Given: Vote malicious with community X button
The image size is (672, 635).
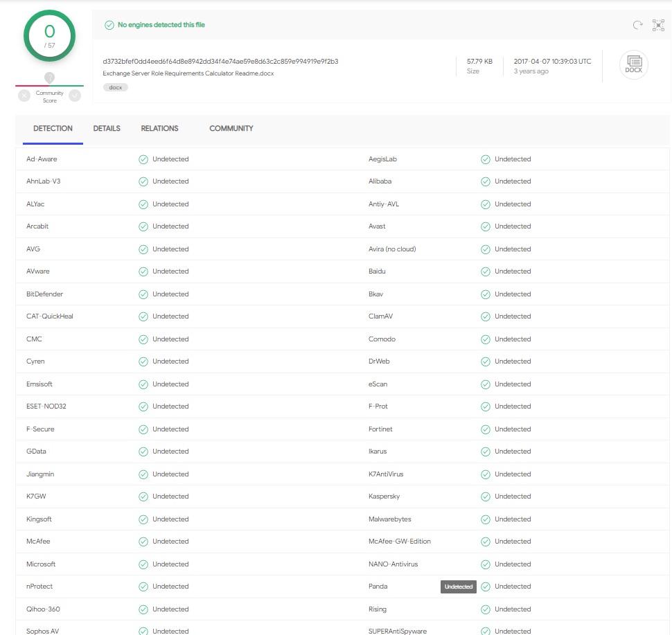Looking at the screenshot, I should 24,96.
